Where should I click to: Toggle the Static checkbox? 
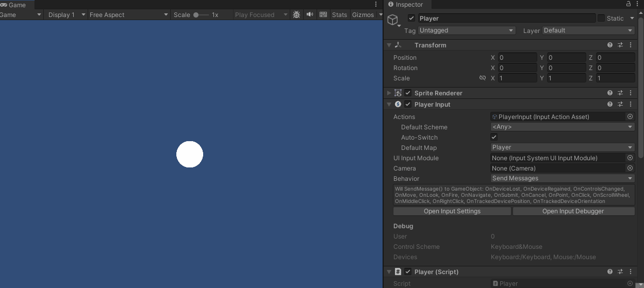pyautogui.click(x=601, y=18)
